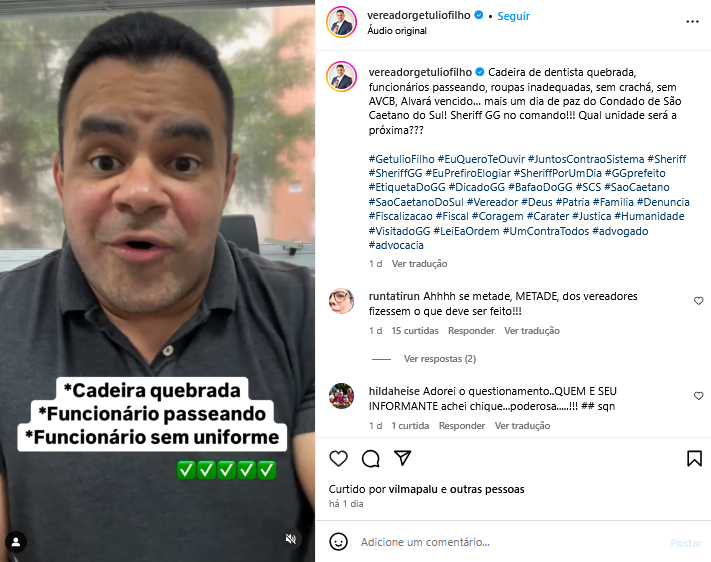Like runtatirun's comment with the heart
The image size is (711, 562).
(699, 301)
